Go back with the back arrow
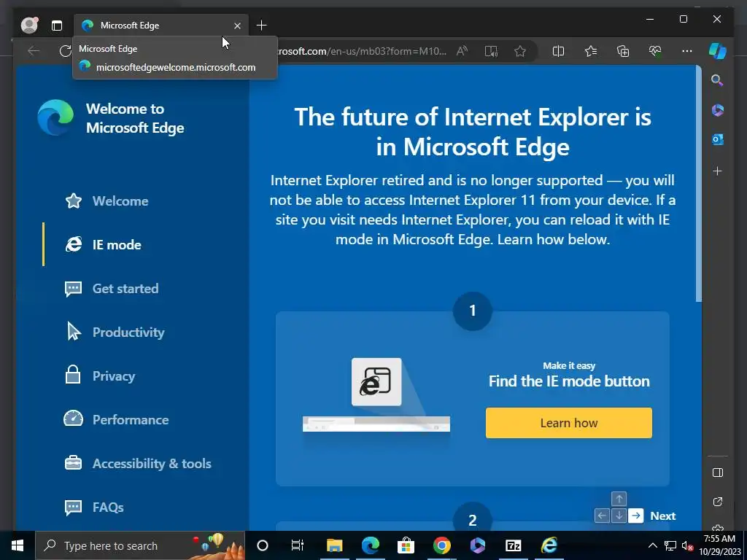This screenshot has width=747, height=560. [34, 51]
